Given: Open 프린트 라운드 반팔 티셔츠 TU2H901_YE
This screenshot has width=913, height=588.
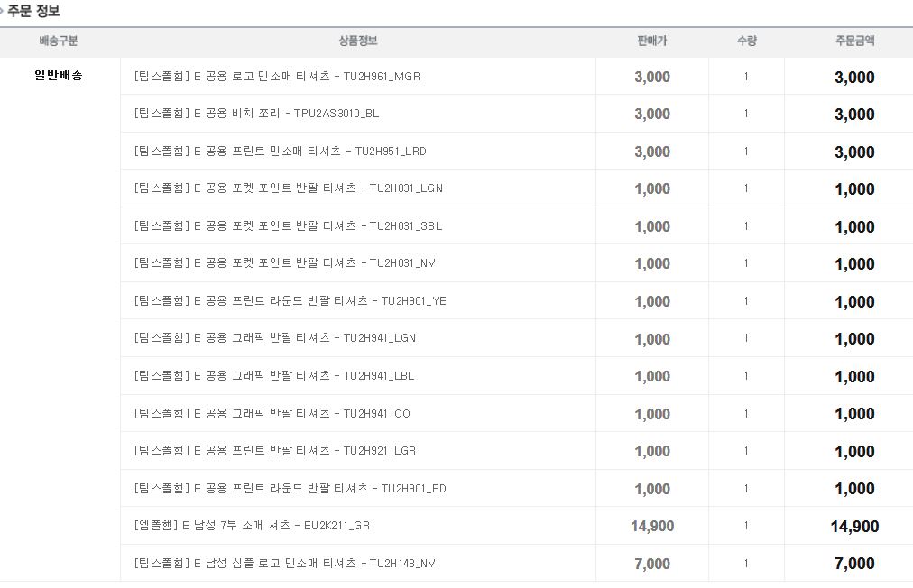Looking at the screenshot, I should pyautogui.click(x=290, y=301).
